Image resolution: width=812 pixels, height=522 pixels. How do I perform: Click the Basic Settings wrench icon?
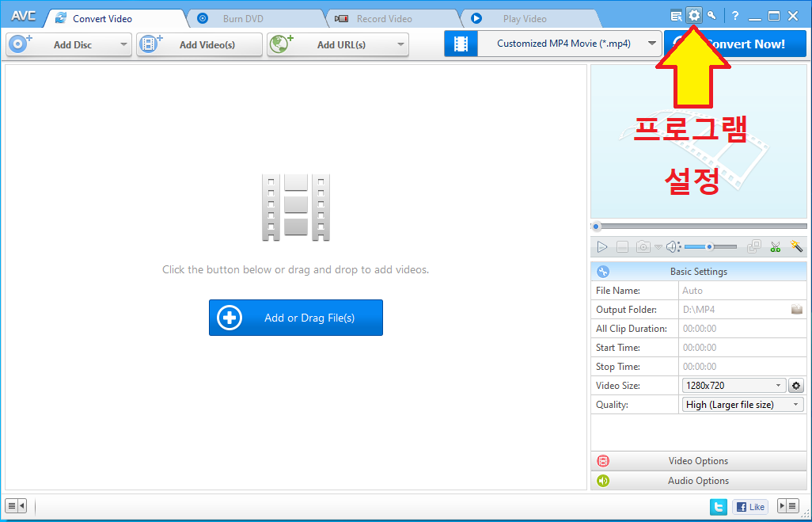[603, 272]
